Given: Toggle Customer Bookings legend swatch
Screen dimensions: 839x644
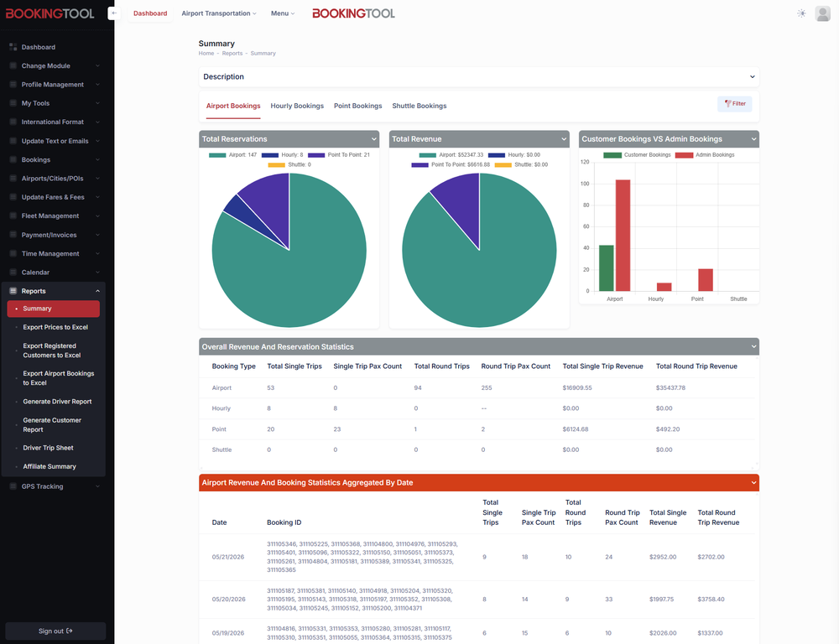Looking at the screenshot, I should tap(612, 155).
